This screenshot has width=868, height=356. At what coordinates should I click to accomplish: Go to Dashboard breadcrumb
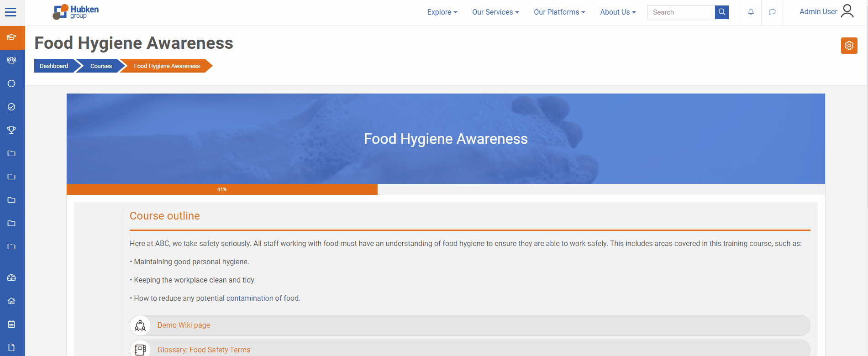point(54,66)
